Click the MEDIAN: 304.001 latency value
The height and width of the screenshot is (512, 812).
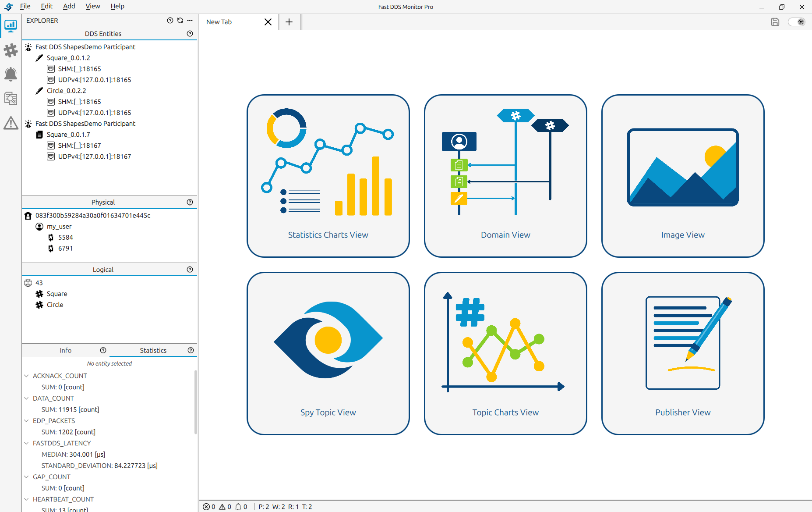point(74,455)
